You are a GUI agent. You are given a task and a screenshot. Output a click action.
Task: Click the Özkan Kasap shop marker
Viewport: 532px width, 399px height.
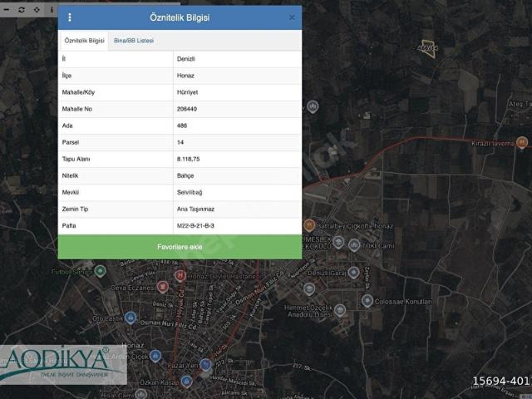pos(186,381)
